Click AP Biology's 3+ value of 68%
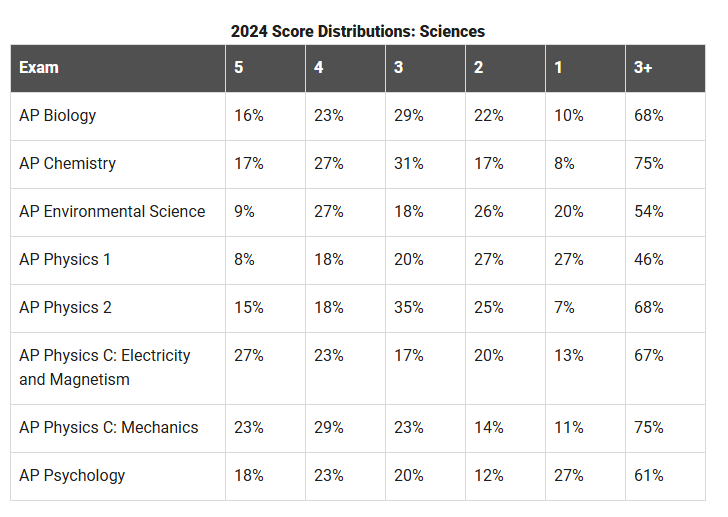728x517 pixels. [x=649, y=115]
